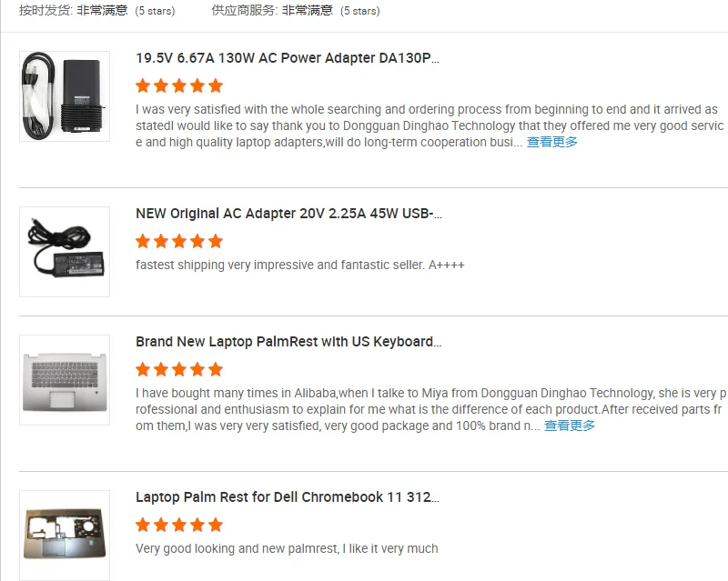Click the fifth star of the 45W adapter rating

coord(216,242)
